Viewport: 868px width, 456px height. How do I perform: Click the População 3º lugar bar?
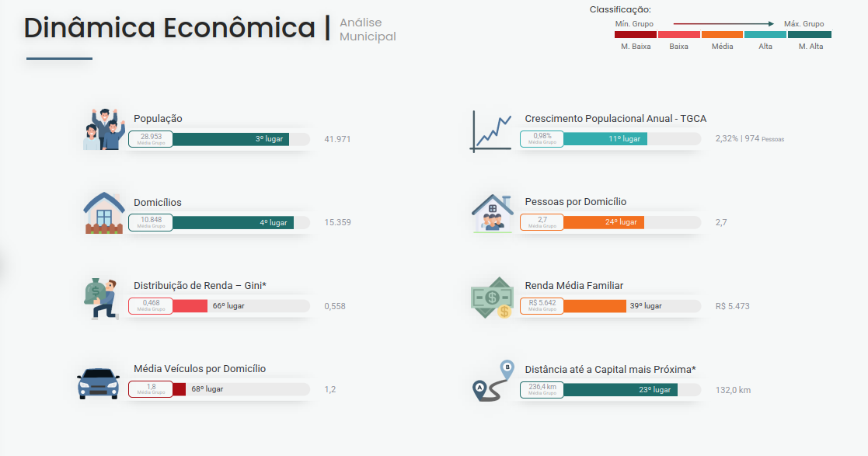pos(231,139)
